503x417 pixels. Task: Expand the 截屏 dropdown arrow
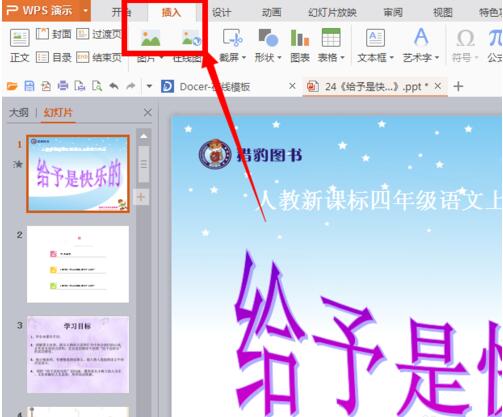click(244, 58)
